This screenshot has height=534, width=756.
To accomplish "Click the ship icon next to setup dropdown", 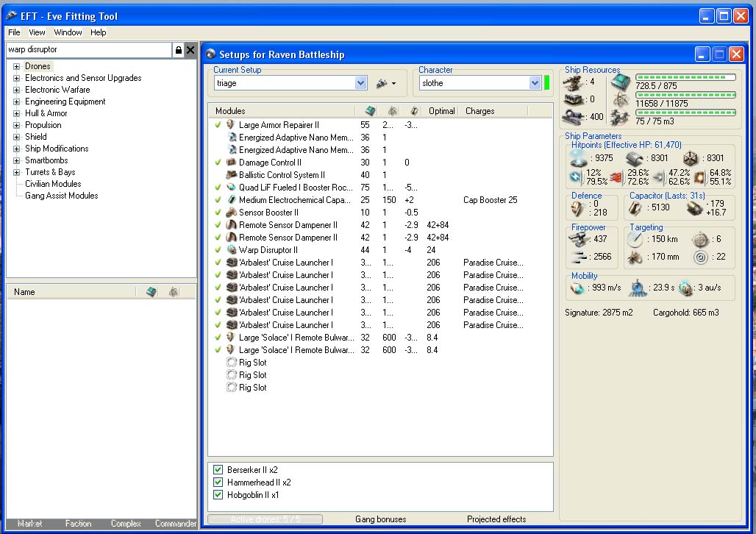I will (382, 83).
